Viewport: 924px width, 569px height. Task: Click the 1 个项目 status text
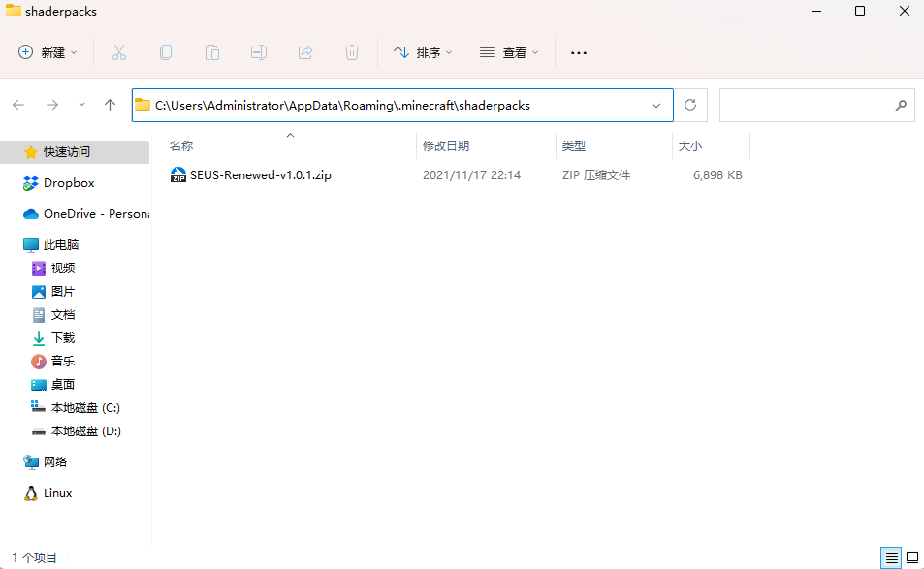34,557
